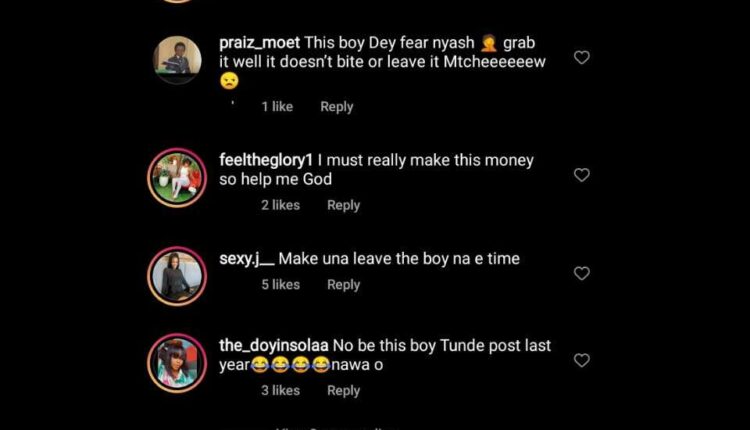Screen dimensions: 750x430
Task: Tap the heart beside sexy.j__'s comment
Action: 581,273
